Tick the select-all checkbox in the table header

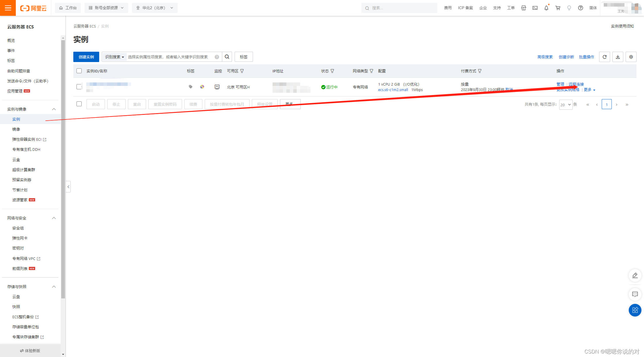click(79, 71)
